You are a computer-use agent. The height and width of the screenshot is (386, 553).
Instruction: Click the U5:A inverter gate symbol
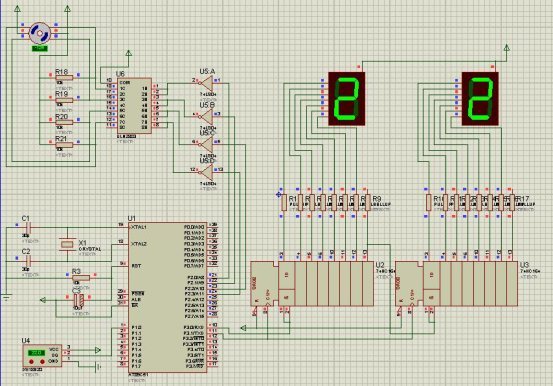(x=206, y=83)
